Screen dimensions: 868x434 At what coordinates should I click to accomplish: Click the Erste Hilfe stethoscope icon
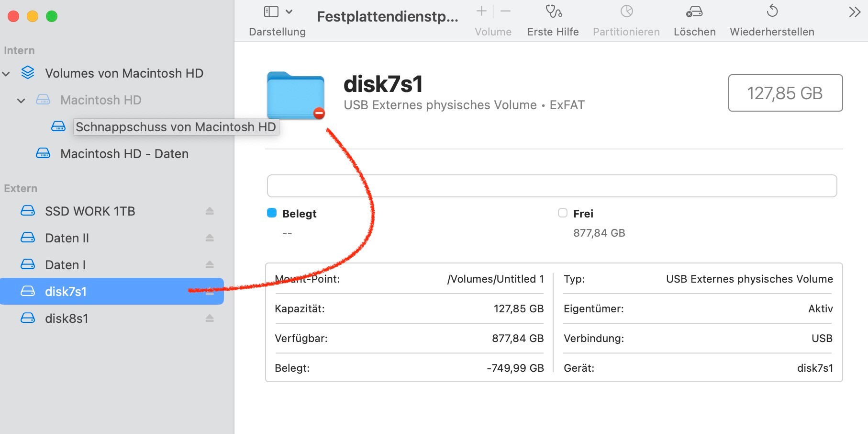pos(553,11)
